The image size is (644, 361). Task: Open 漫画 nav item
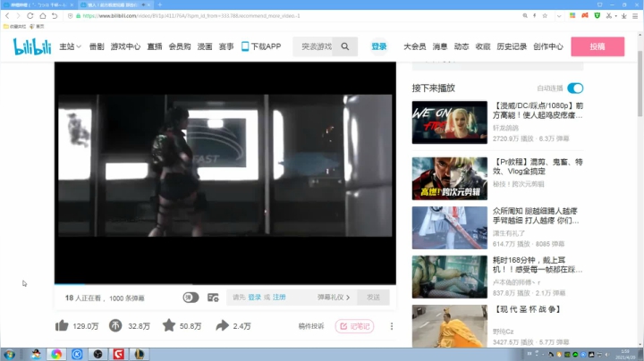pyautogui.click(x=205, y=46)
